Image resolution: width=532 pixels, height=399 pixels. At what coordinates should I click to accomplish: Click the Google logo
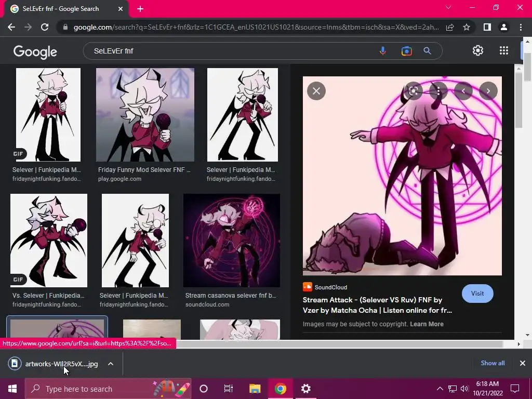[35, 51]
